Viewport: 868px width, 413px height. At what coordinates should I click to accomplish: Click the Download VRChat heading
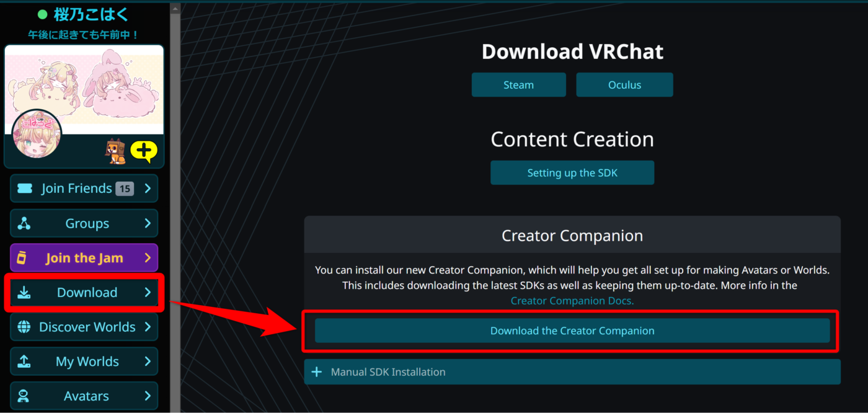point(572,51)
